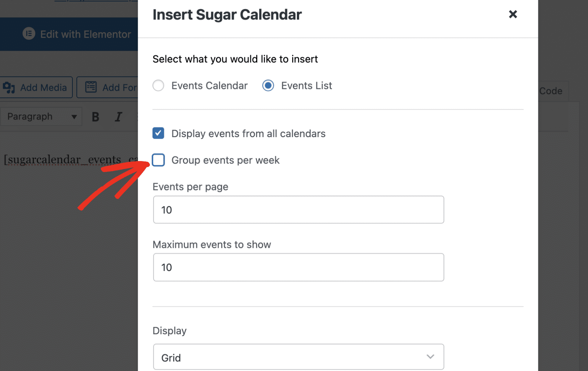Select the Events Calendar radio option
This screenshot has width=588, height=371.
(x=158, y=86)
